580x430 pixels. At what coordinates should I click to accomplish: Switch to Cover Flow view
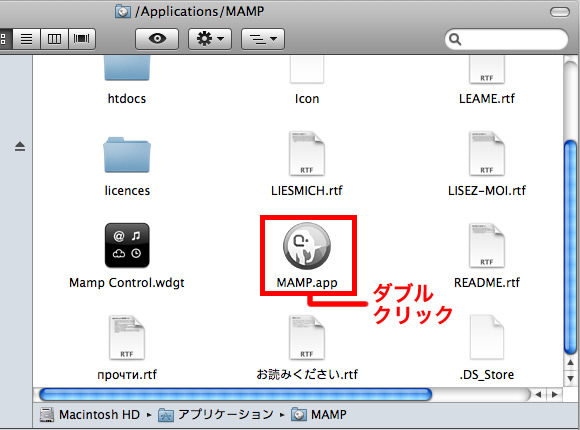point(82,39)
